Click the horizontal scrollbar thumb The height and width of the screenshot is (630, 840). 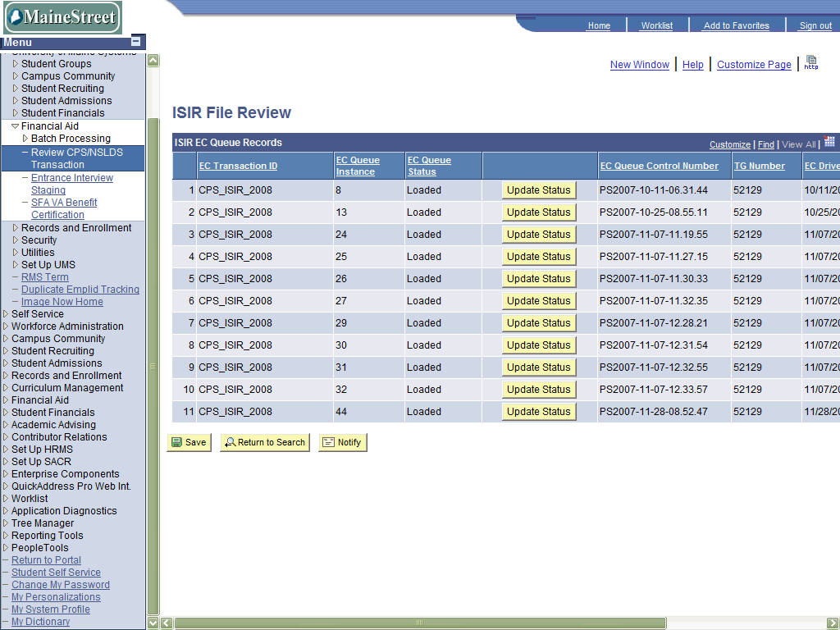(x=419, y=623)
